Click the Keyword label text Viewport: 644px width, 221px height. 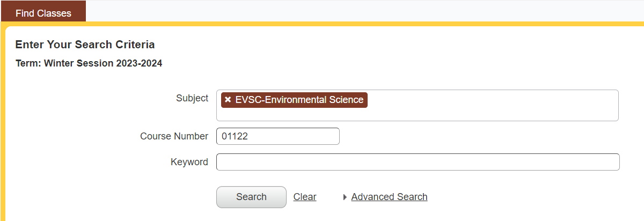click(189, 162)
